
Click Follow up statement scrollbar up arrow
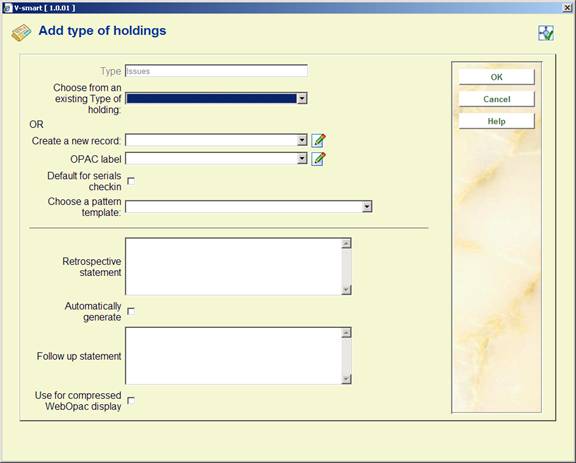(x=346, y=333)
